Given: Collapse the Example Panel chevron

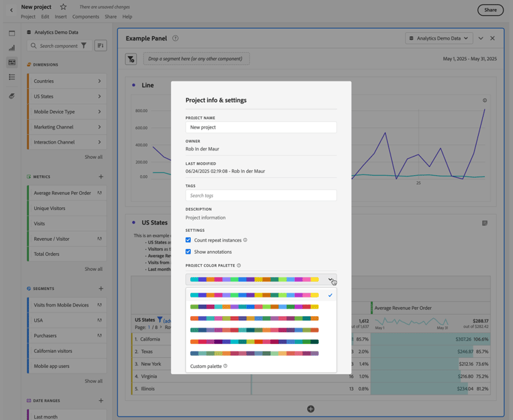Looking at the screenshot, I should pyautogui.click(x=481, y=38).
